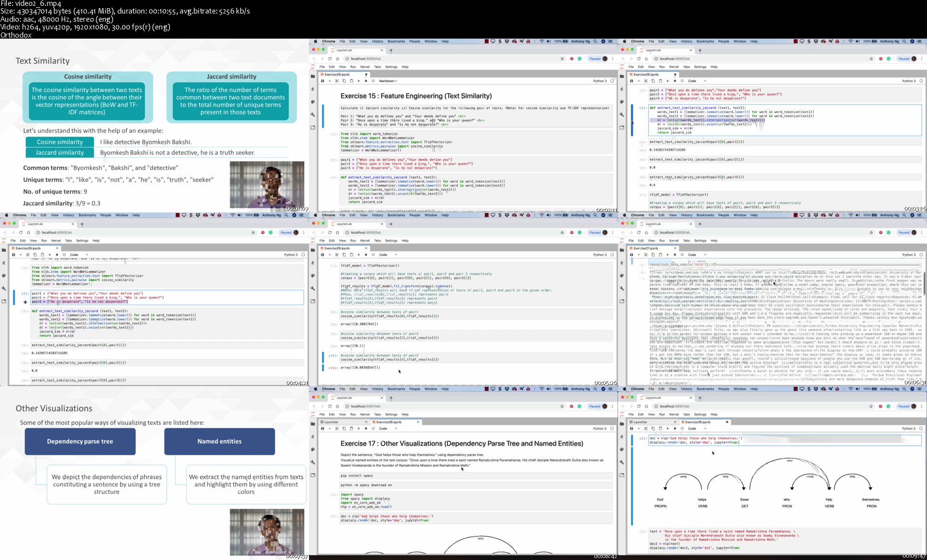Click the teal Cosine similarity example label
Image resolution: width=927 pixels, height=560 pixels.
60,142
